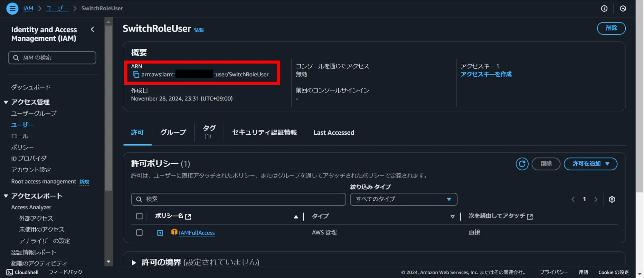Open ダッシュボード in the sidebar
Viewport: 644px width, 278px height.
31,87
